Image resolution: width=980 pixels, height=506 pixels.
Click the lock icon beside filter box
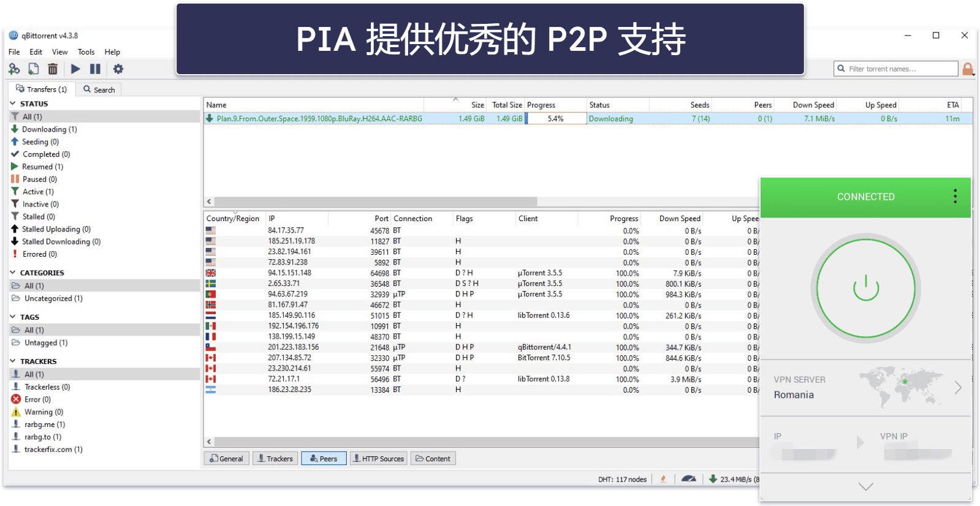point(968,69)
